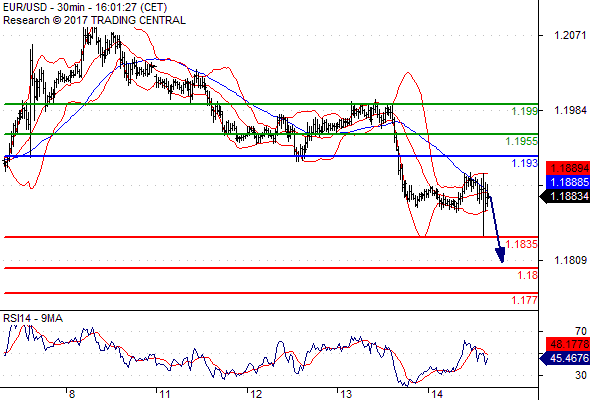
Task: Click the 1.1955 green resistance label
Action: 522,141
